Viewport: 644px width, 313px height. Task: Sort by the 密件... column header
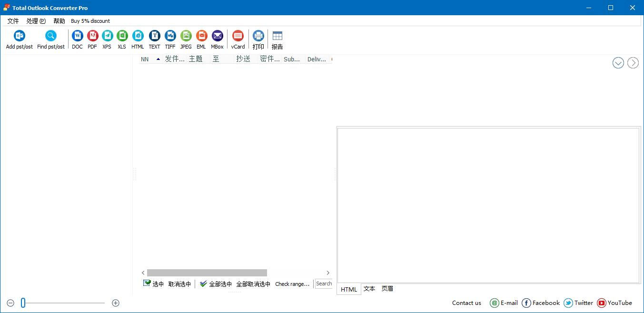pos(270,59)
